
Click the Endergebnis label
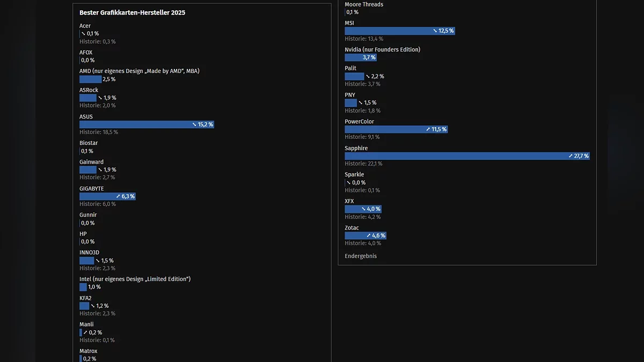[361, 256]
